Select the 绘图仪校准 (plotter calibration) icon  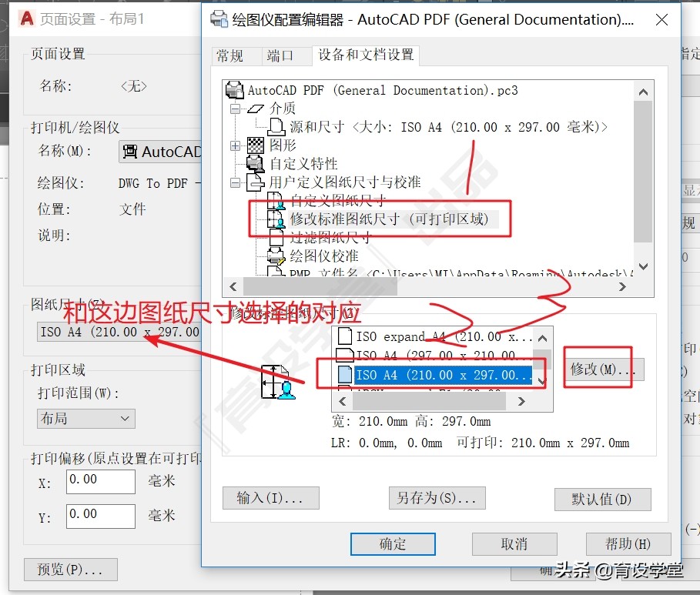[276, 256]
